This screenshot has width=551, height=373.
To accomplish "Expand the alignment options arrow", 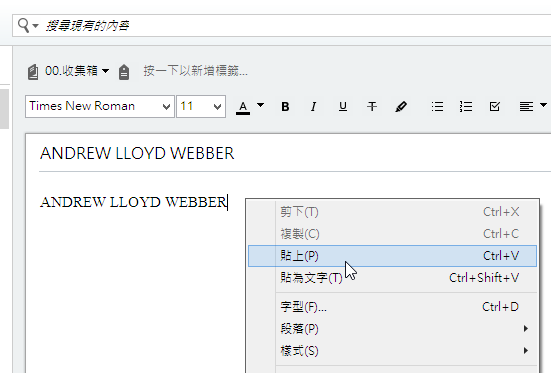I will (543, 105).
